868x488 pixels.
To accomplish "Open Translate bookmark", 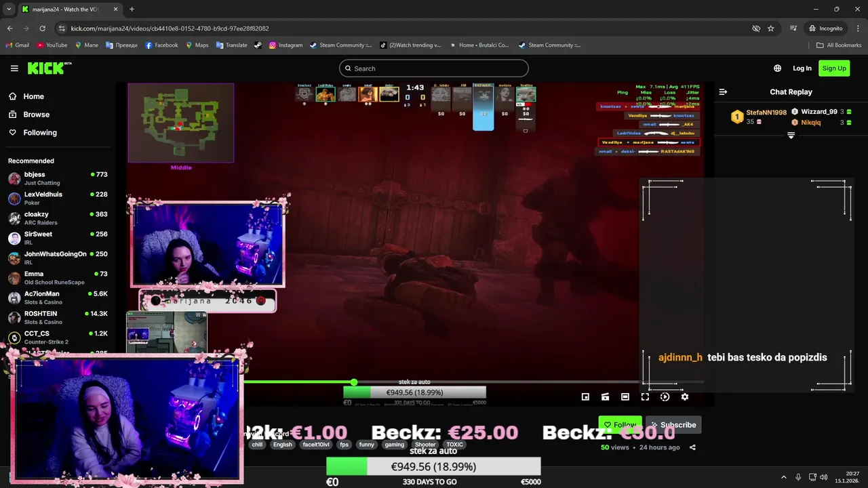I will (232, 45).
